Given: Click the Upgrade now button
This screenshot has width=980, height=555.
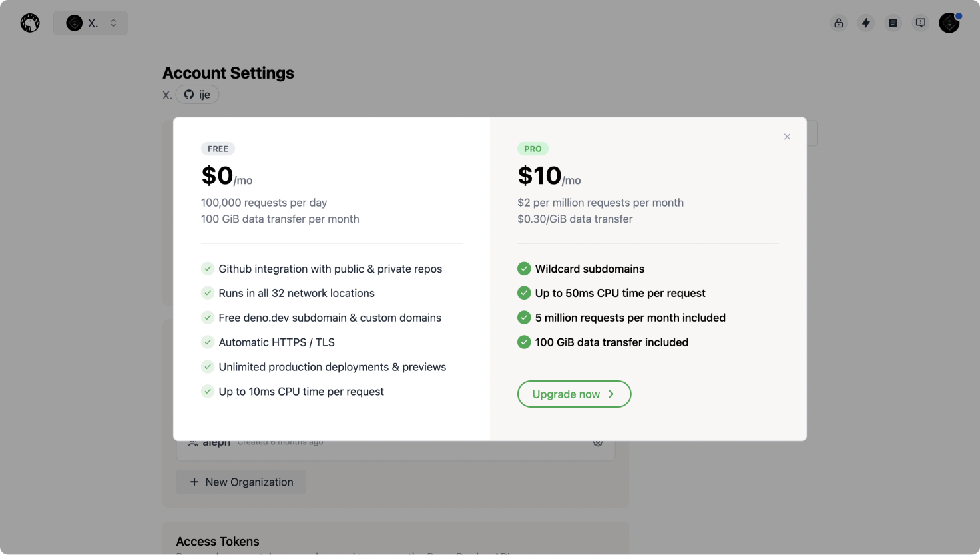Looking at the screenshot, I should (574, 394).
